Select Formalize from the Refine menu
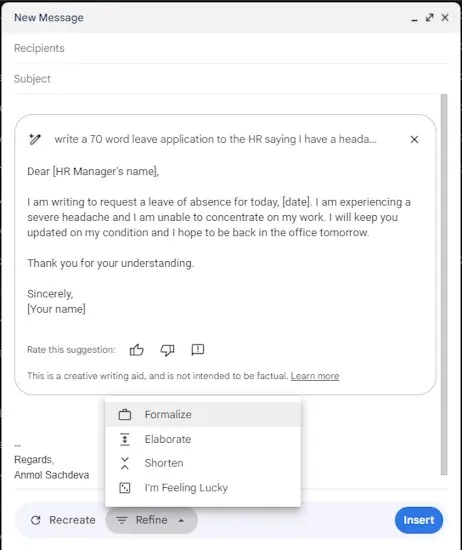 click(x=203, y=415)
